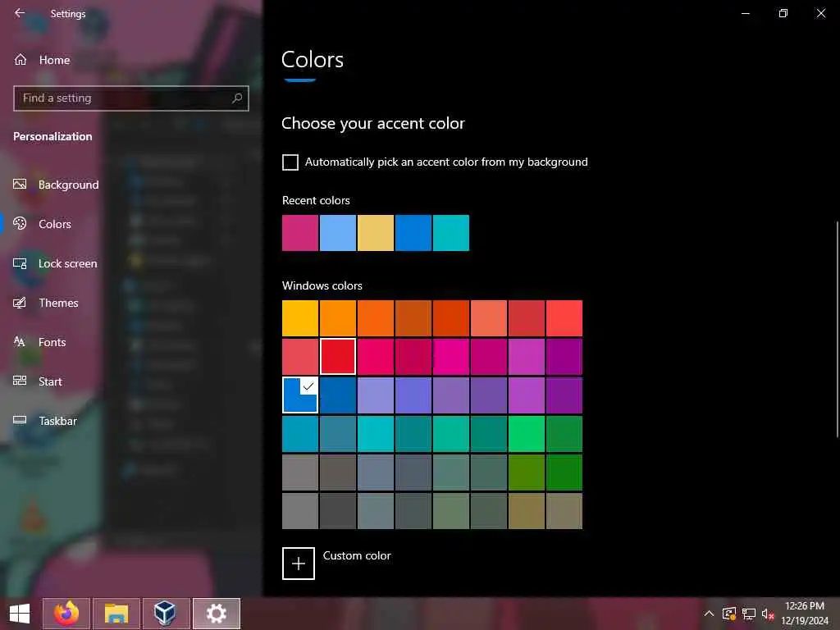Image resolution: width=840 pixels, height=630 pixels.
Task: Select the checked default blue swatch
Action: [x=300, y=395]
